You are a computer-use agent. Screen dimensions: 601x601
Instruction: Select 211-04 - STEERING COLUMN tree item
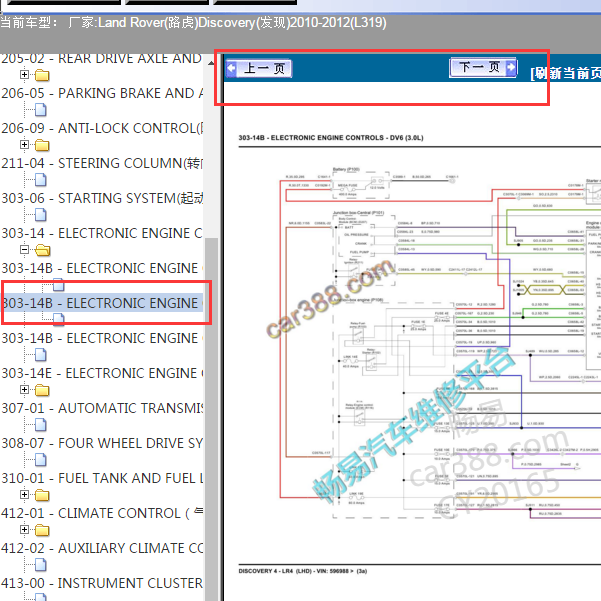[x=102, y=163]
